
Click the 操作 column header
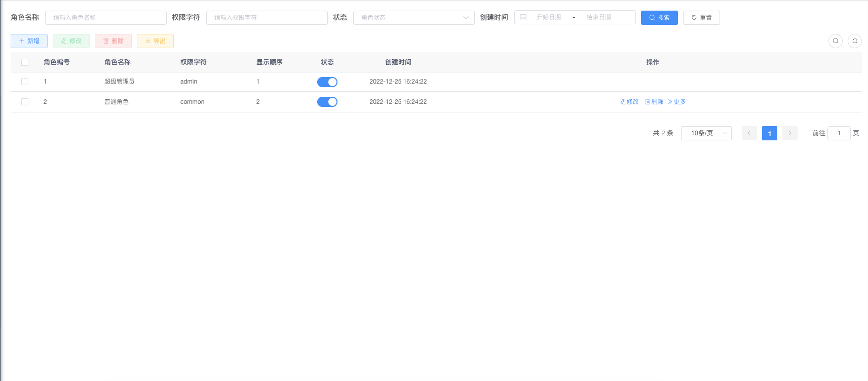point(653,62)
